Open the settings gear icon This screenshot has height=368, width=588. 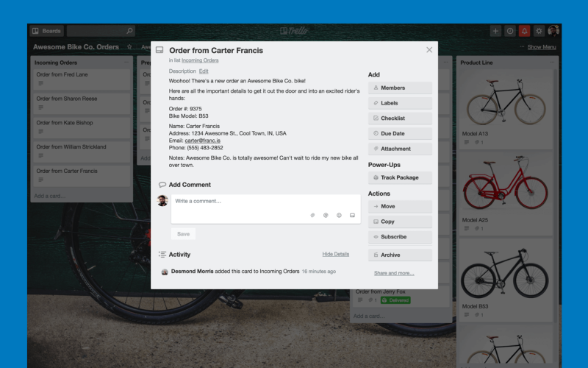click(539, 31)
